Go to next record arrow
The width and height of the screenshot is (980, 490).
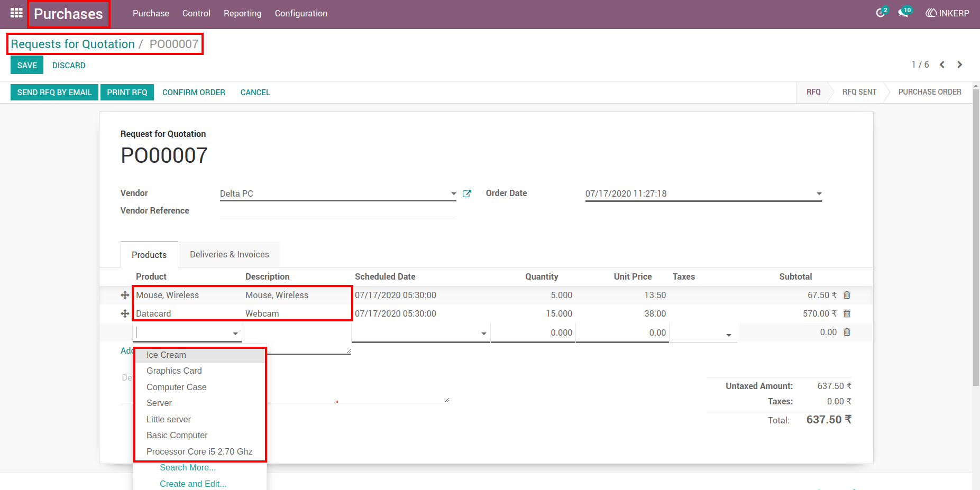click(x=959, y=64)
